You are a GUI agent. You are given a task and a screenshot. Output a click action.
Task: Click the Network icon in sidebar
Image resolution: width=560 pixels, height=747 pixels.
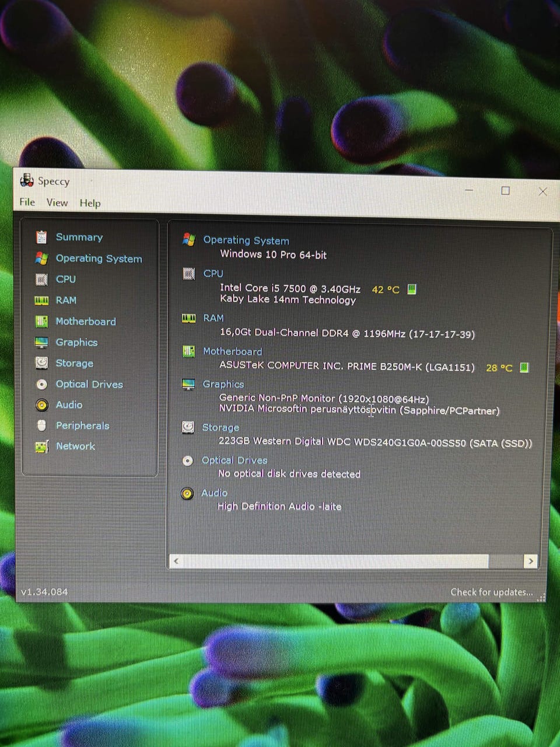tap(41, 447)
